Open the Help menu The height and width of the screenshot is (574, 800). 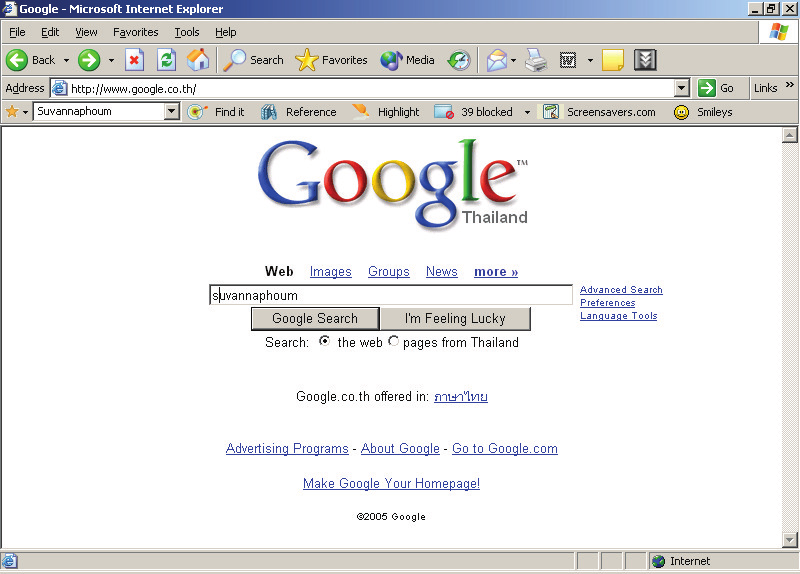[x=226, y=32]
